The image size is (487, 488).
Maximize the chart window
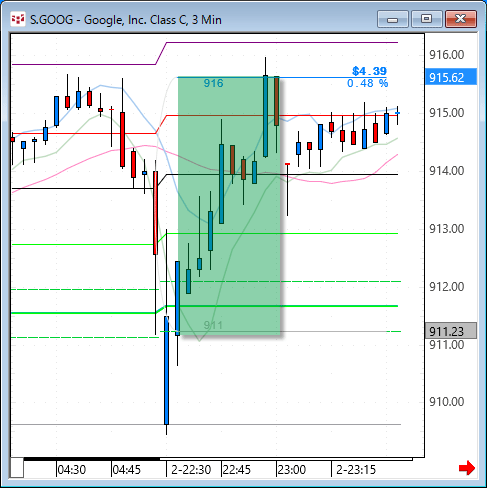click(426, 19)
